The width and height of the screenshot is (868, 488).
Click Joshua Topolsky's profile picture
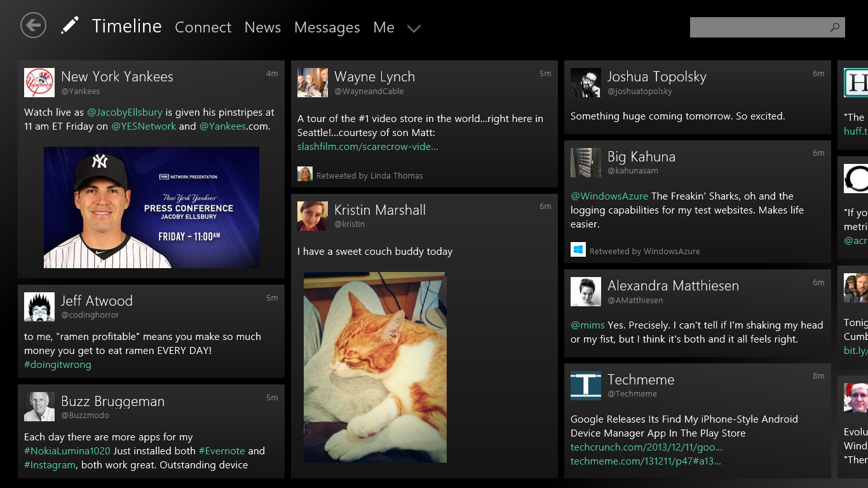pyautogui.click(x=585, y=83)
